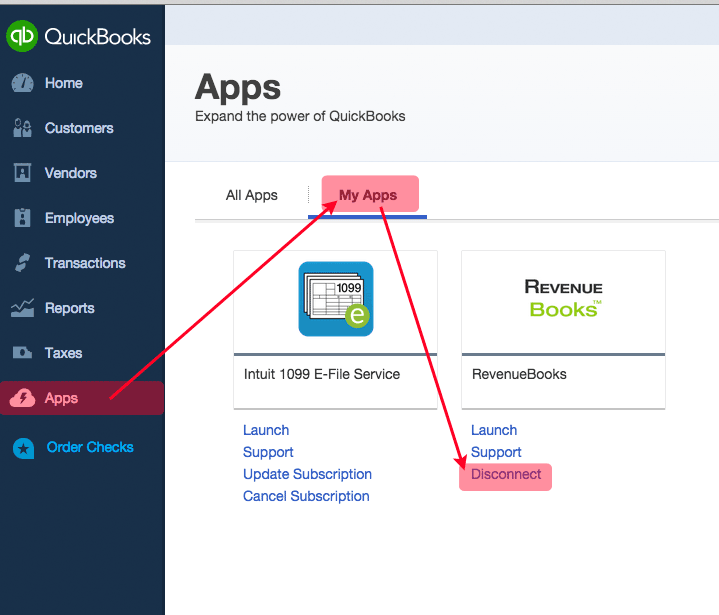Switch to the My Apps tab

(x=368, y=195)
